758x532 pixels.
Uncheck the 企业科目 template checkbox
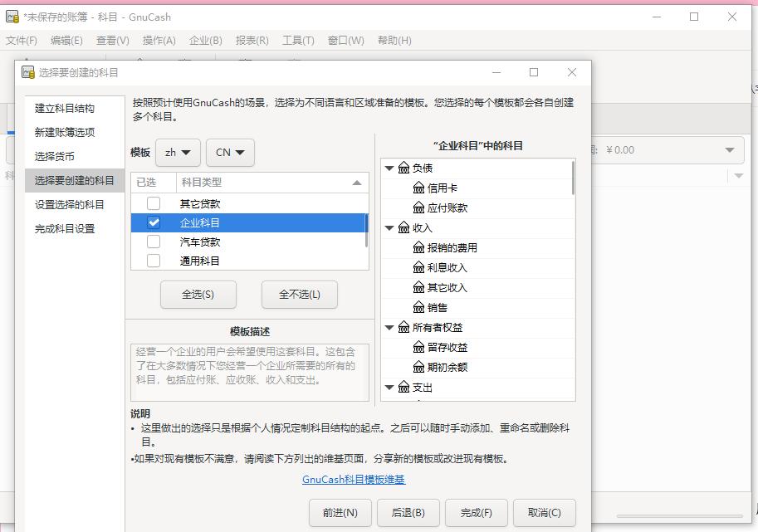pyautogui.click(x=154, y=222)
